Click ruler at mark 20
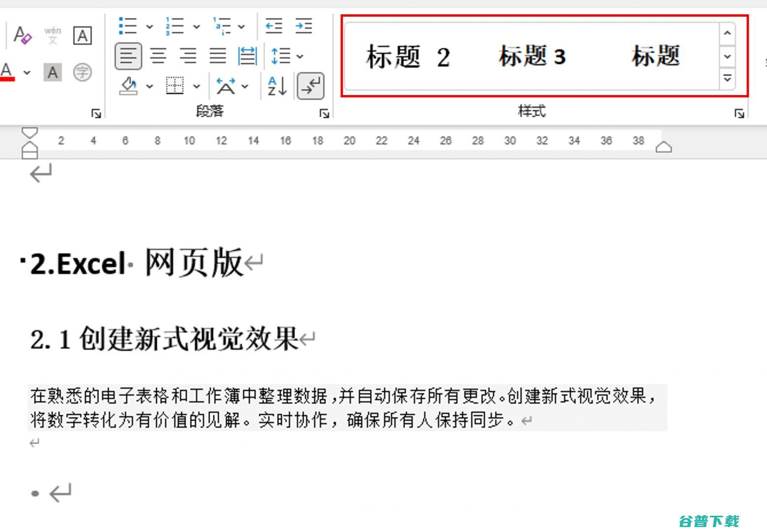The height and width of the screenshot is (532, 767). pos(349,141)
